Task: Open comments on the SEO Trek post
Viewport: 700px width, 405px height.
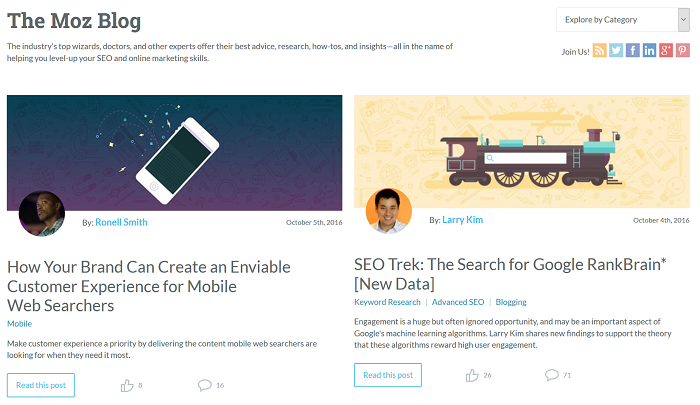Action: click(551, 375)
